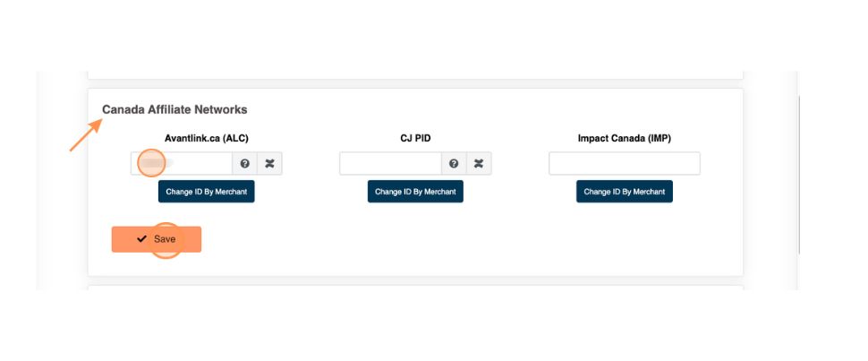Click the Impact Canada (IMP) label
Image resolution: width=868 pixels, height=361 pixels.
tap(624, 138)
